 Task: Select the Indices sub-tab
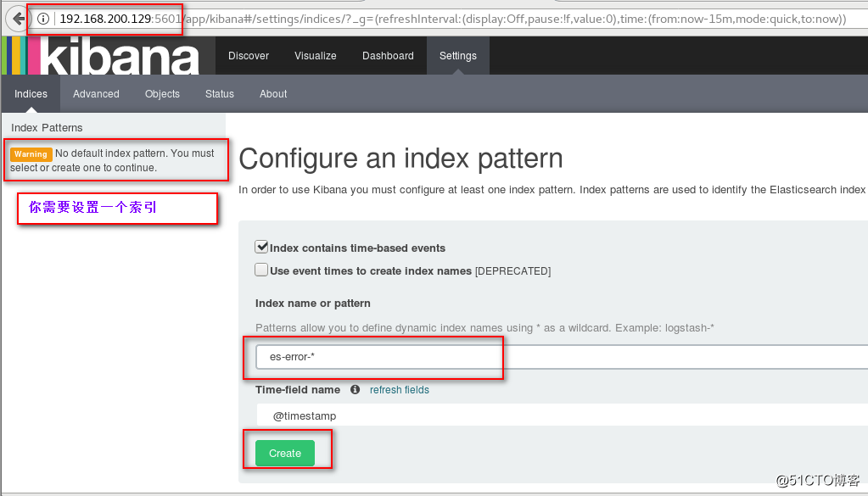tap(31, 94)
